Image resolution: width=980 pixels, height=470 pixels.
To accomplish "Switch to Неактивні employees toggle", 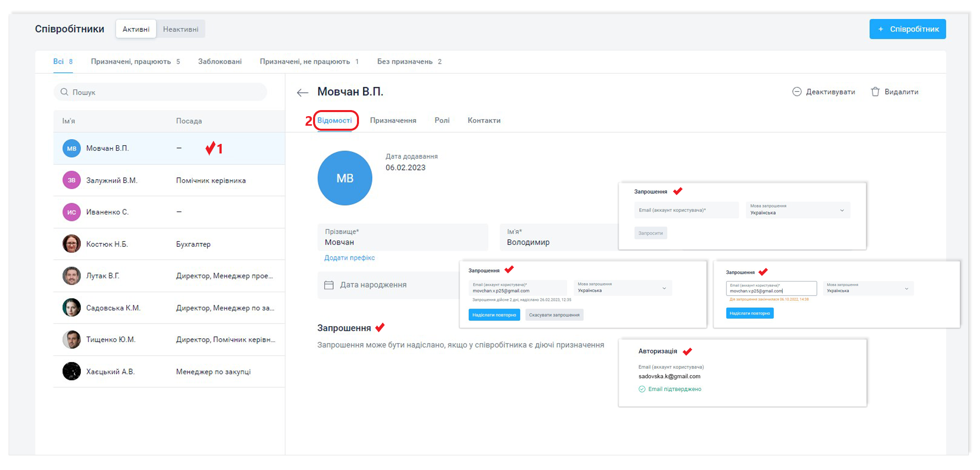I will coord(181,29).
